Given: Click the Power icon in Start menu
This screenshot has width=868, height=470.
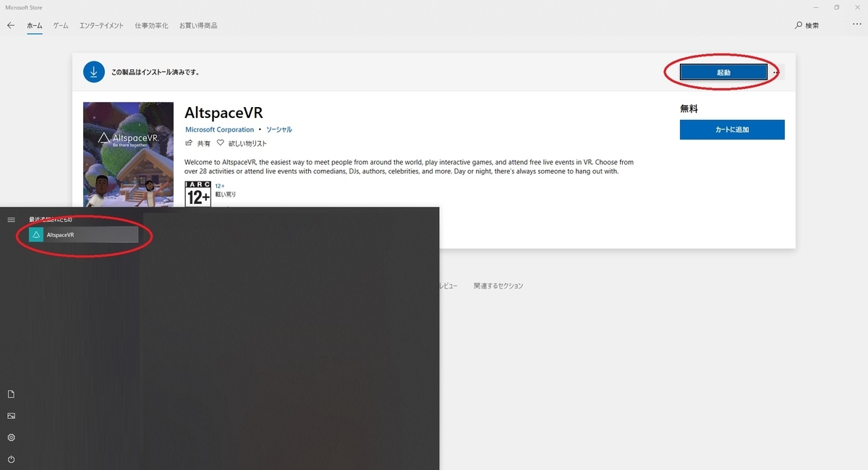Looking at the screenshot, I should (x=11, y=459).
